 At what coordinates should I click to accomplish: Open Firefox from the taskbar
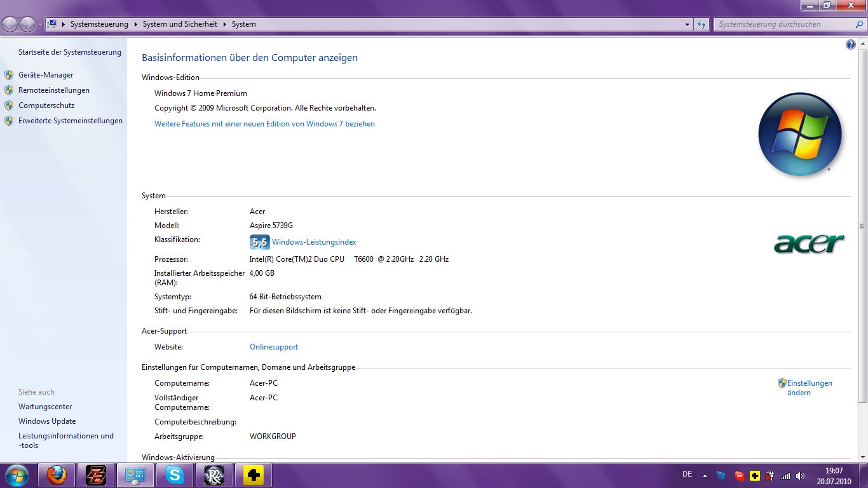click(x=57, y=475)
